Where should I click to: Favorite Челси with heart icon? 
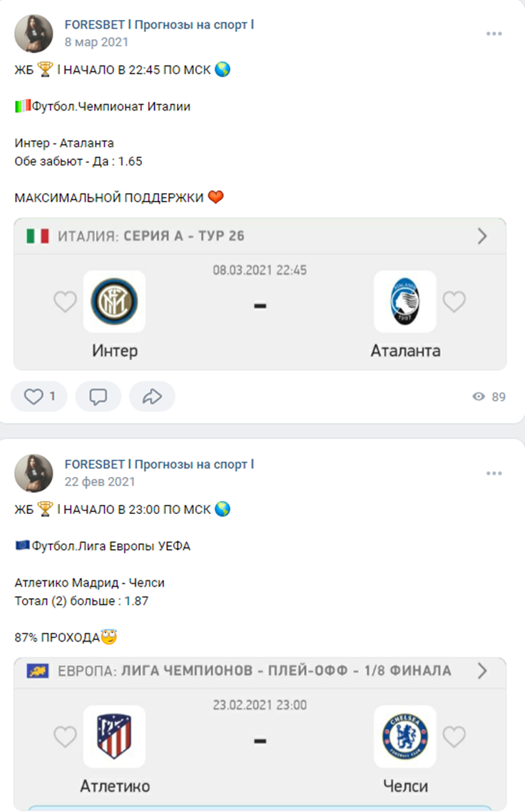tap(454, 736)
